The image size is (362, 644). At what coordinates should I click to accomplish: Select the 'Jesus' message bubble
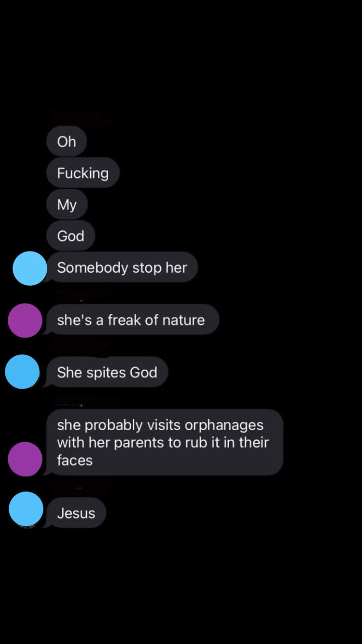[x=76, y=513]
